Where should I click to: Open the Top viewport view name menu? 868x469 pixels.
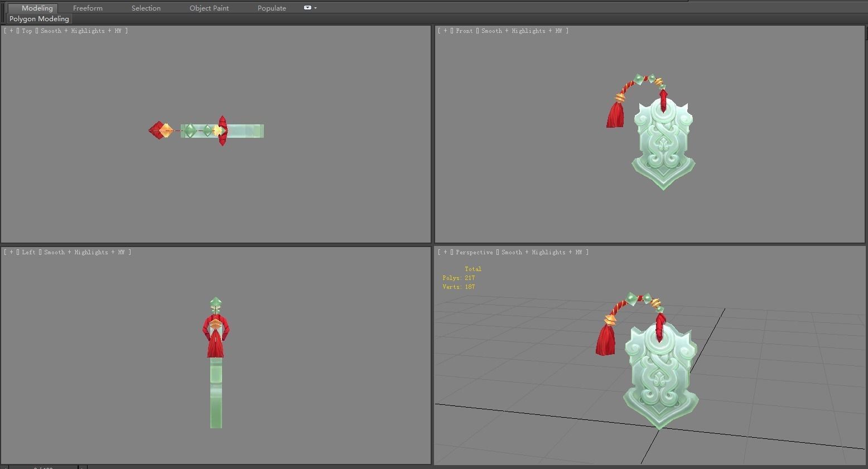tap(27, 31)
